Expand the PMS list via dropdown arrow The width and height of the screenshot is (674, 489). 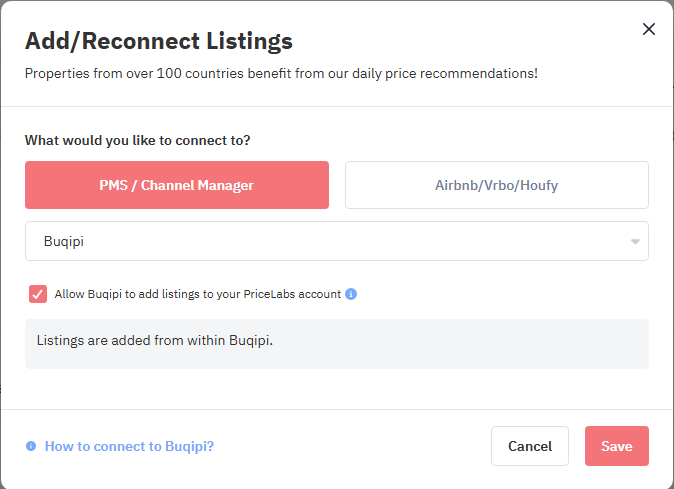pyautogui.click(x=635, y=241)
